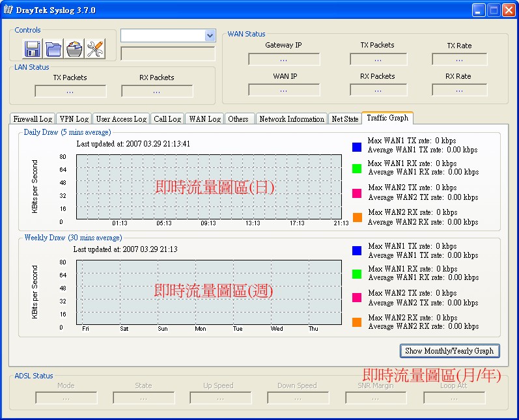The image size is (519, 420).
Task: Click the Weekly Draw traffic graph area
Action: click(209, 292)
